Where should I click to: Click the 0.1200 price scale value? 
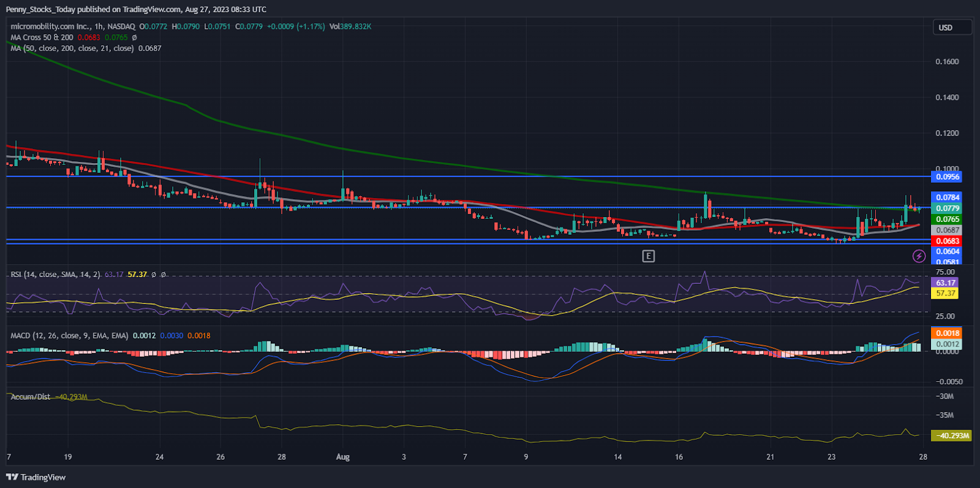point(947,134)
